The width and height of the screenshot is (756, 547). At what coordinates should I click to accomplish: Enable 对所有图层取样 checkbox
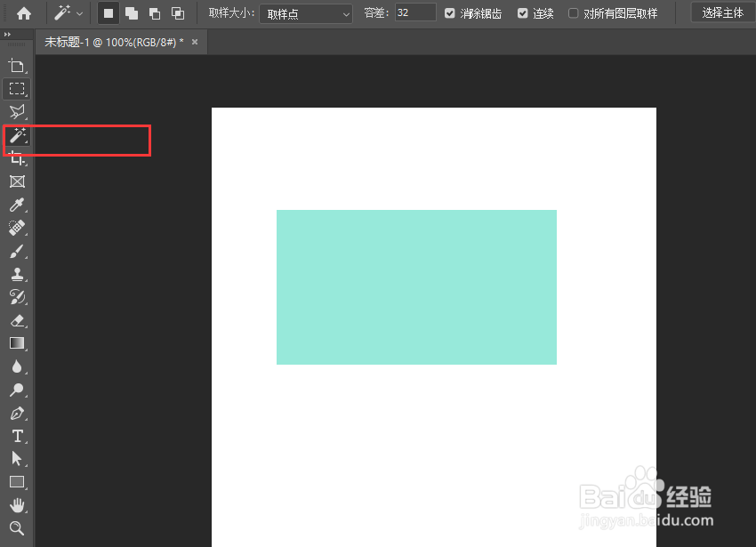click(574, 13)
